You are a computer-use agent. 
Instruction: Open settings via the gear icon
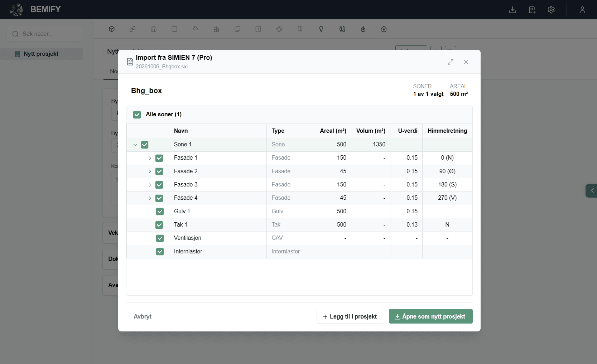point(551,10)
